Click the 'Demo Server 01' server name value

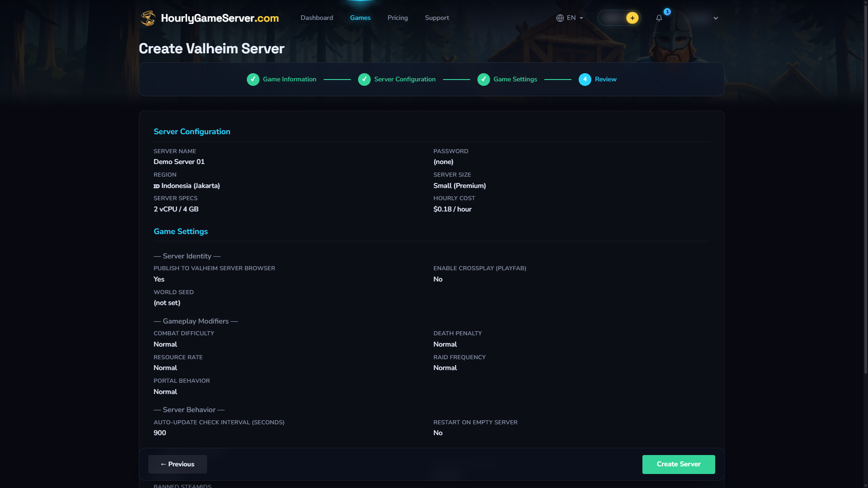(x=179, y=162)
